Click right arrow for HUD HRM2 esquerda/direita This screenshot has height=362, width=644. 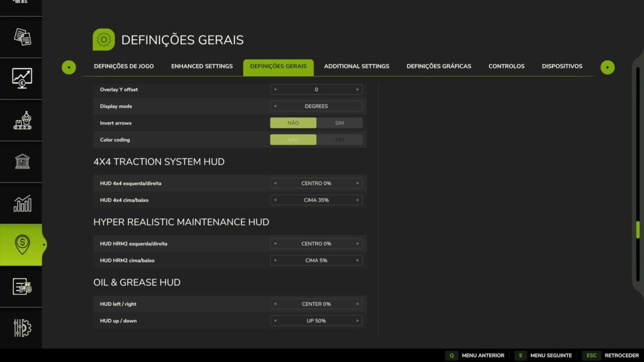(357, 243)
